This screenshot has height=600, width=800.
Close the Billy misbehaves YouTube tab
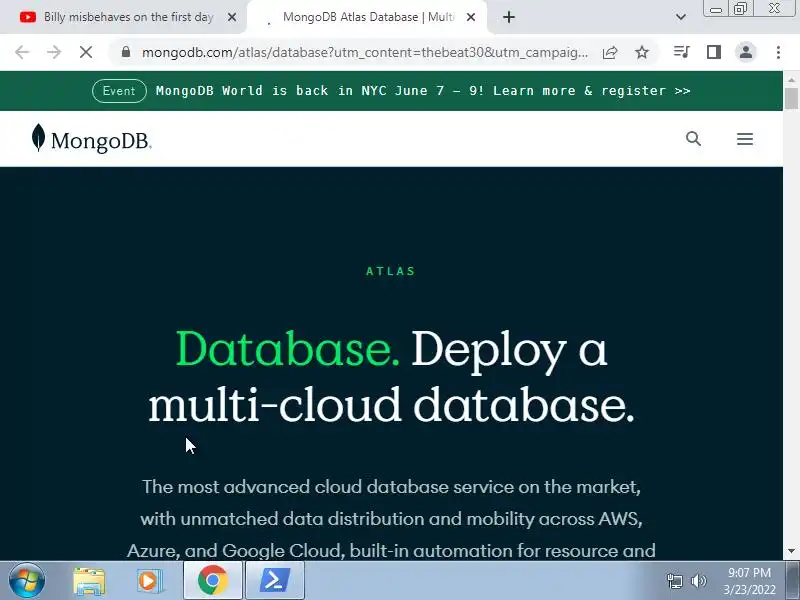pyautogui.click(x=232, y=17)
